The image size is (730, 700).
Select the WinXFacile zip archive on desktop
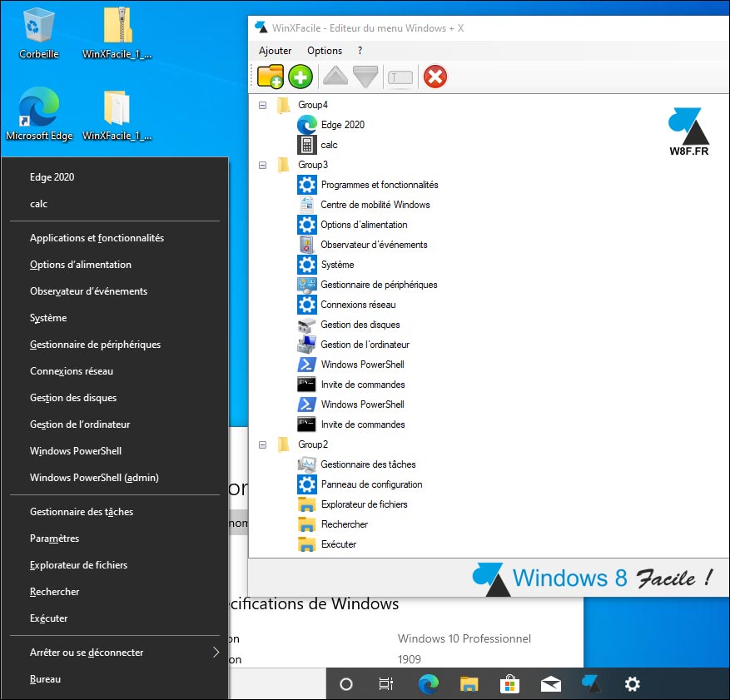click(117, 33)
